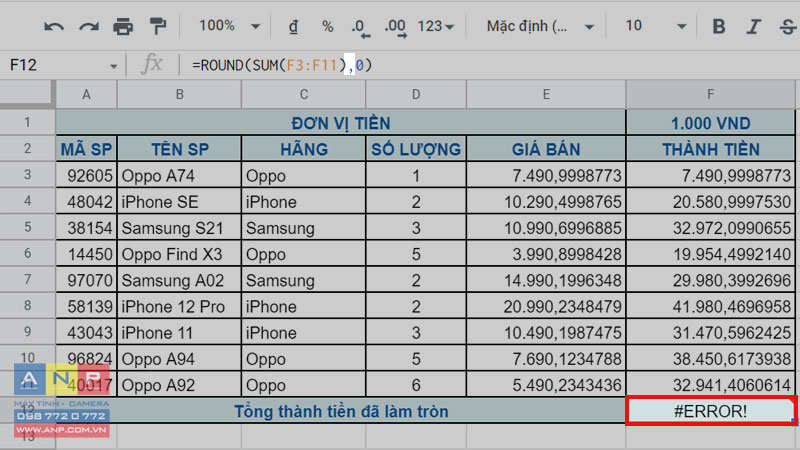Select row 1 header
This screenshot has width=800, height=450.
(28, 122)
